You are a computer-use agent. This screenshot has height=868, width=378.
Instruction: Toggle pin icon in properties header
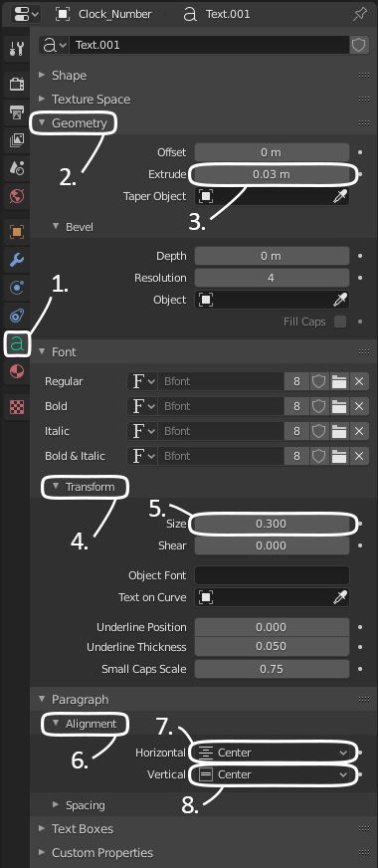[x=360, y=14]
